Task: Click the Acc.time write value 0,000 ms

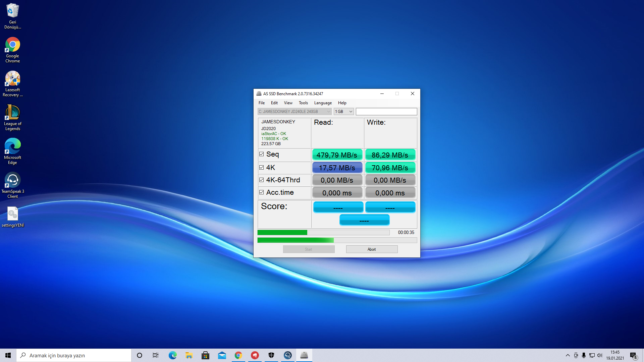Action: pyautogui.click(x=390, y=193)
